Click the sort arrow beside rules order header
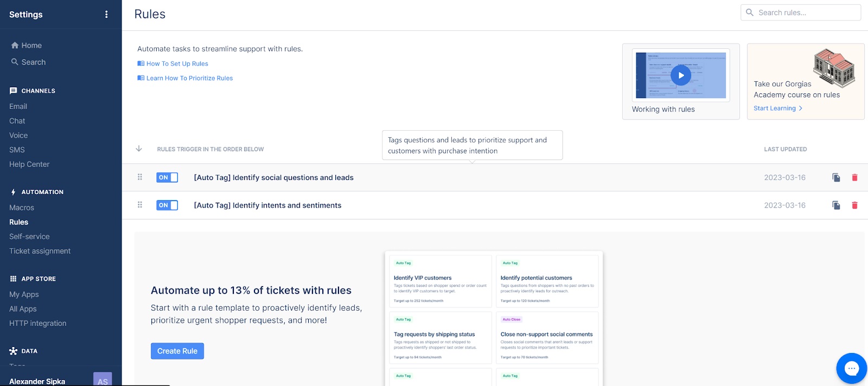This screenshot has height=386, width=868. pyautogui.click(x=139, y=149)
